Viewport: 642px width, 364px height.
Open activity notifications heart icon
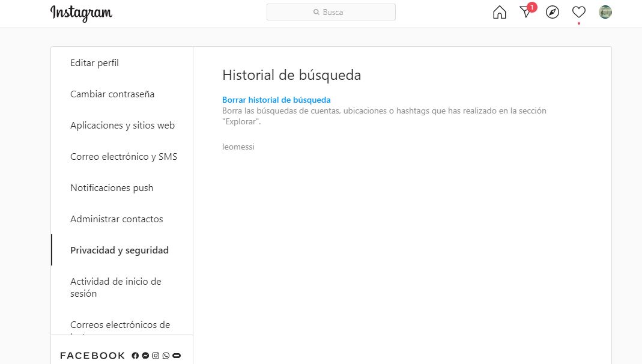[x=578, y=12]
